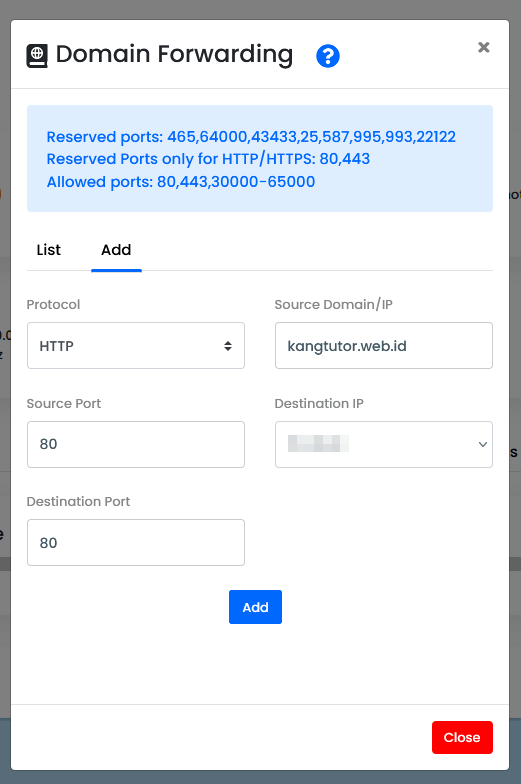Click the red Close button
The width and height of the screenshot is (521, 784).
[x=462, y=738]
